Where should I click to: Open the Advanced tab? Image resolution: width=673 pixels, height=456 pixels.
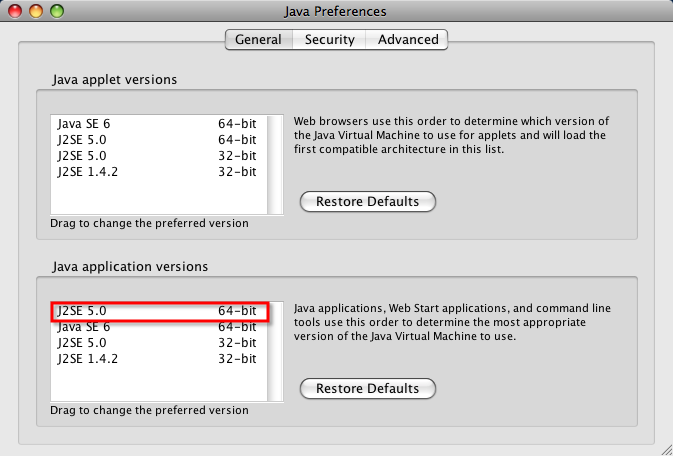click(407, 40)
